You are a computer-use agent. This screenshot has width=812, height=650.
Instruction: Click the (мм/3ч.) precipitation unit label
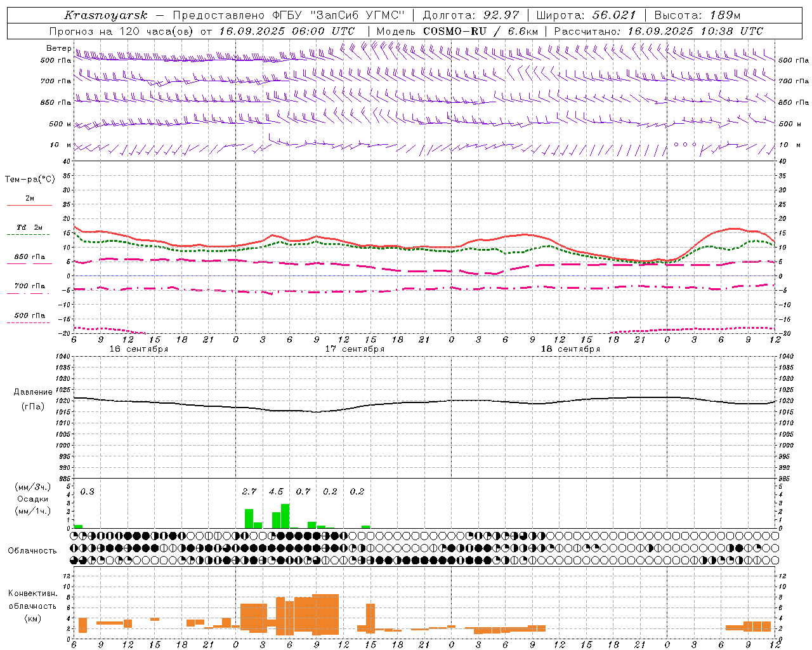pos(33,487)
